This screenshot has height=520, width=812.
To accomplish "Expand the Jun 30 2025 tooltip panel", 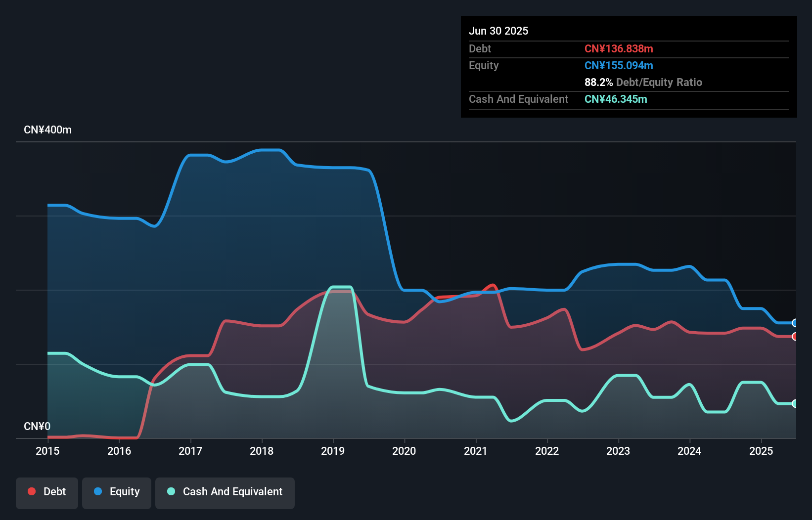I will 498,31.
